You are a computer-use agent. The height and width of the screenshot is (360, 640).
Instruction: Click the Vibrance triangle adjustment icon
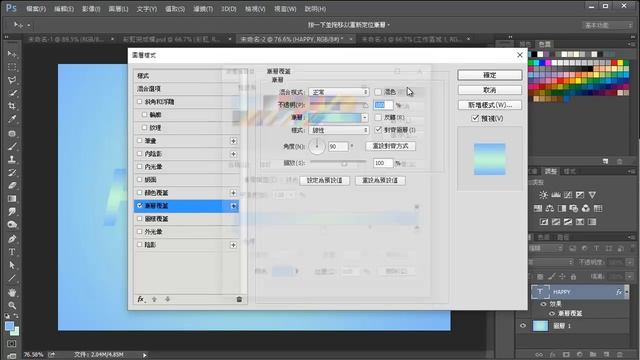(592, 195)
